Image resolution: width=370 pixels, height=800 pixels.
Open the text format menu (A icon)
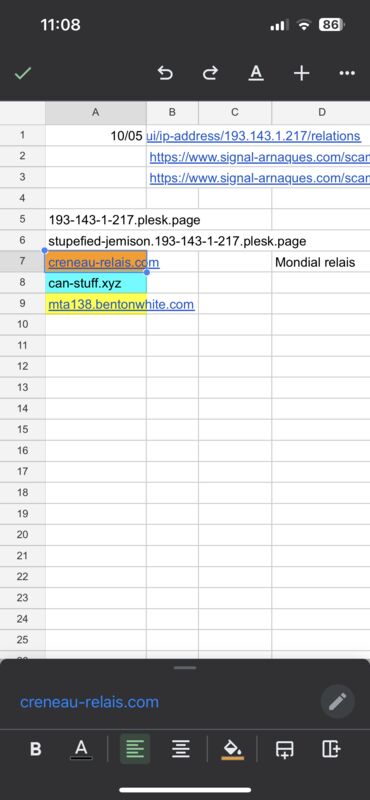point(256,73)
